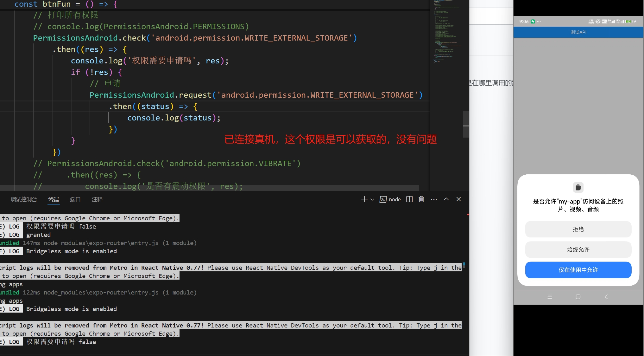
Task: Tap 拒绝 in the phone permission dialog
Action: coord(578,229)
